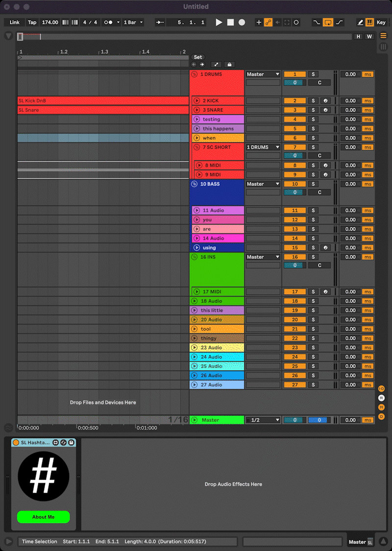392x551 pixels.
Task: Show the In/Out section with I-O button
Action: pyautogui.click(x=381, y=388)
